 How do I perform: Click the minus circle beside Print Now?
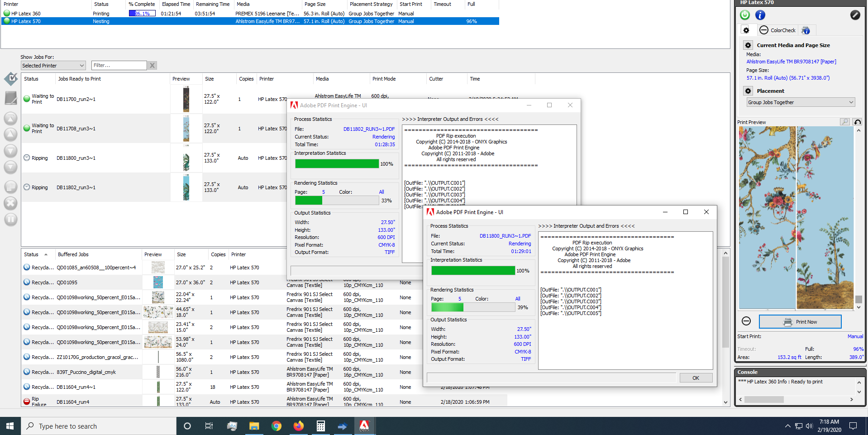click(746, 321)
